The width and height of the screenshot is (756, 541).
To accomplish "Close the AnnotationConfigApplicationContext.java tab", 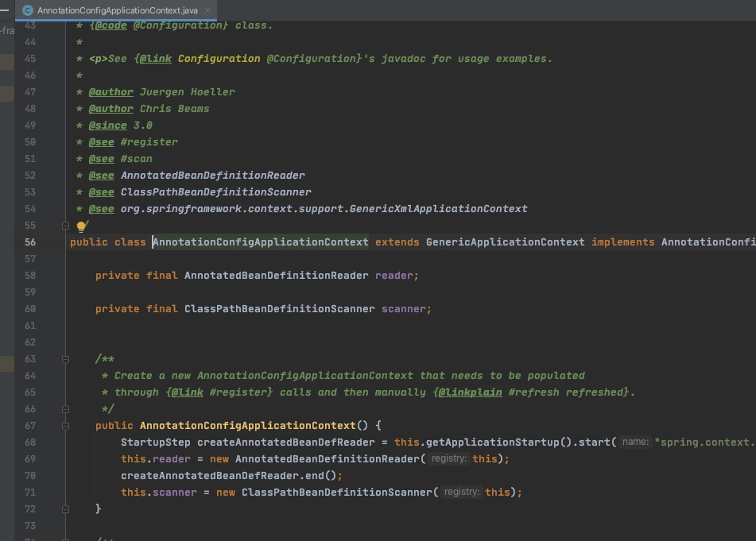I will [207, 10].
